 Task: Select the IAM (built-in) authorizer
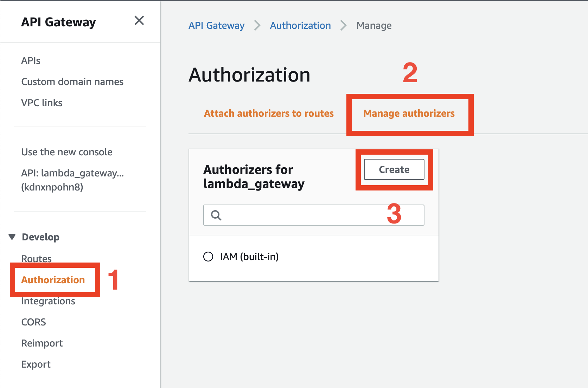[x=209, y=257]
